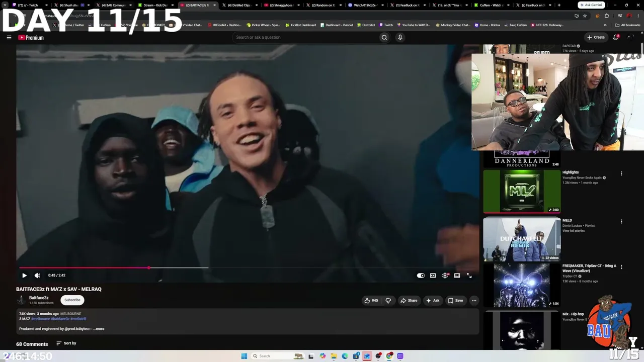Viewport: 644px width, 362px height.
Task: Open the Baitface3z channel avatar
Action: [x=21, y=300]
